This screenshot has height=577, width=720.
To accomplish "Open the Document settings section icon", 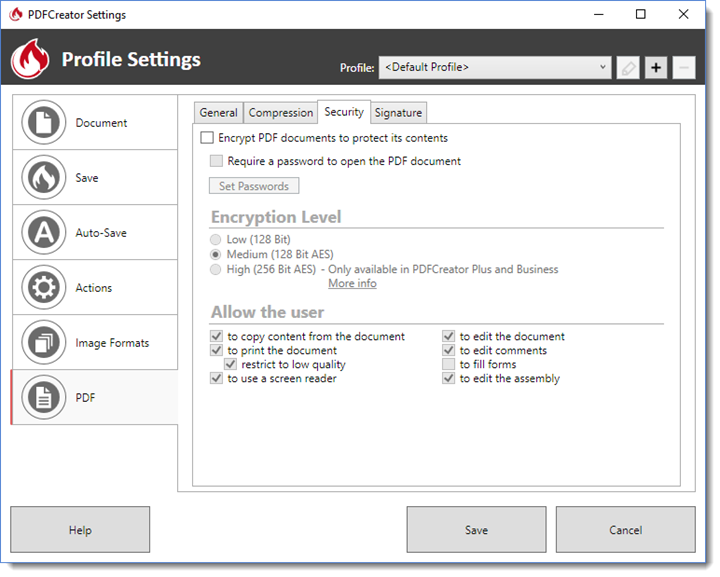I will click(x=44, y=123).
